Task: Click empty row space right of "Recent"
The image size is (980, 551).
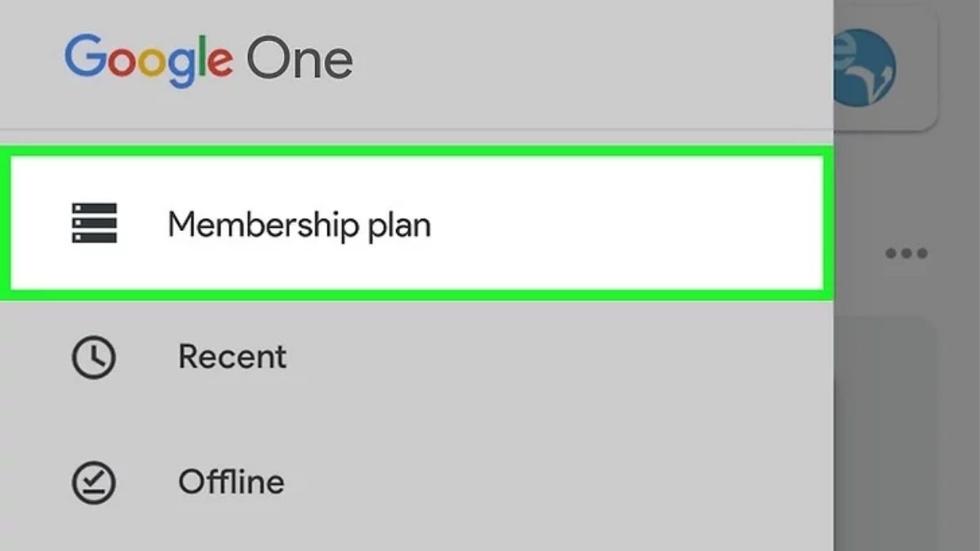Action: pos(555,358)
